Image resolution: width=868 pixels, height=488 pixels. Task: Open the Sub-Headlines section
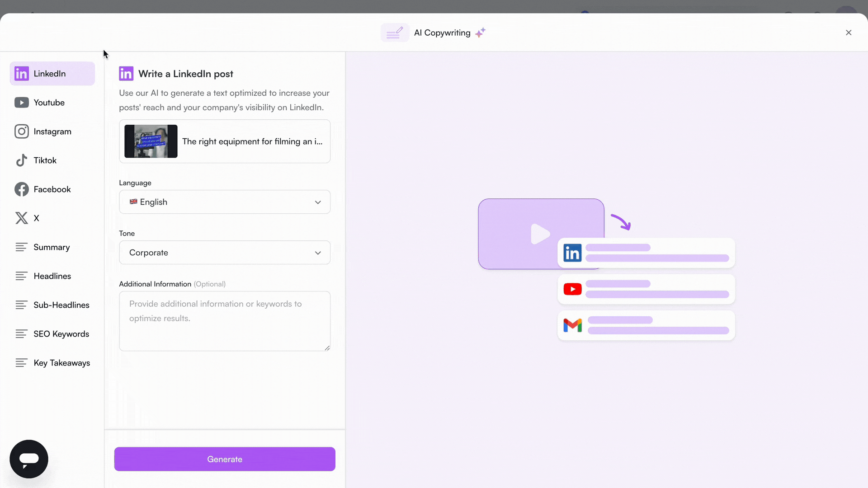(52, 305)
